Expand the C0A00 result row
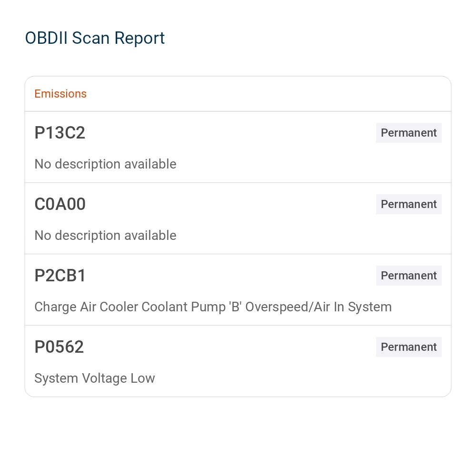The image size is (476, 476). click(238, 219)
